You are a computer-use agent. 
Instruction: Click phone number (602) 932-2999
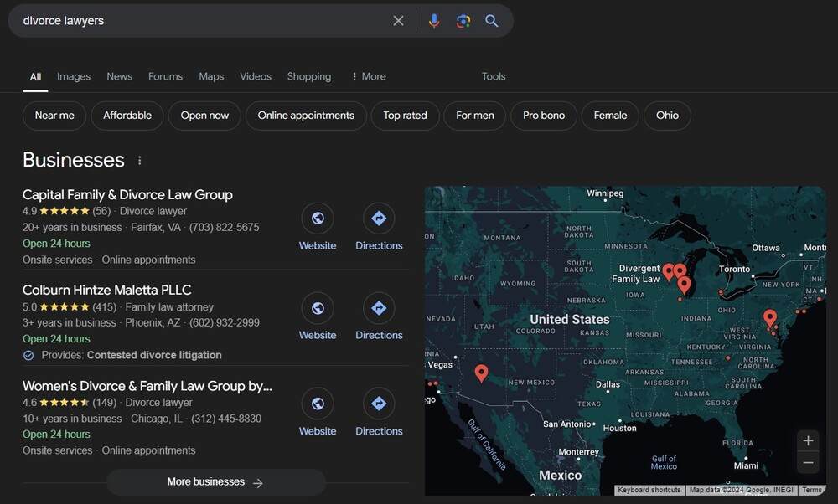[x=225, y=322]
